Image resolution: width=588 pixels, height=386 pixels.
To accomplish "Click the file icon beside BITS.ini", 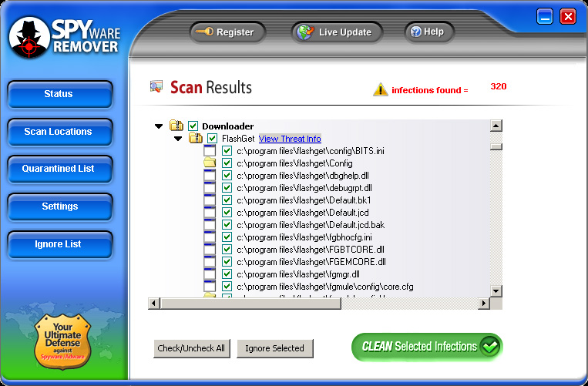I will [x=210, y=151].
